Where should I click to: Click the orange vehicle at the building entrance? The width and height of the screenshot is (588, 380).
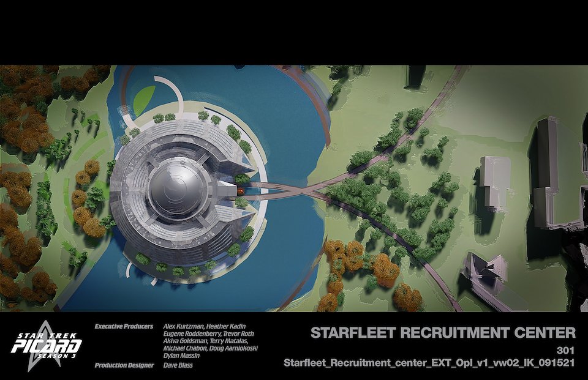tap(241, 191)
